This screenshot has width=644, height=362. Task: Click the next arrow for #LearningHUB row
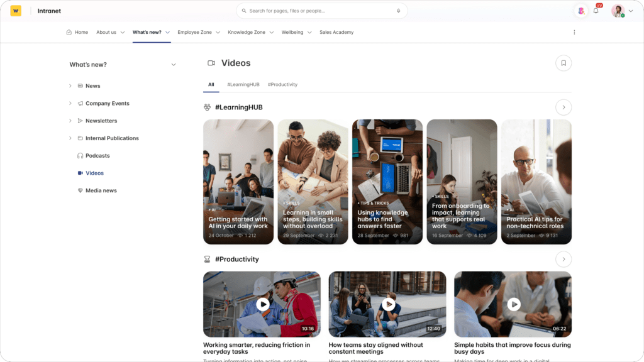pyautogui.click(x=563, y=107)
